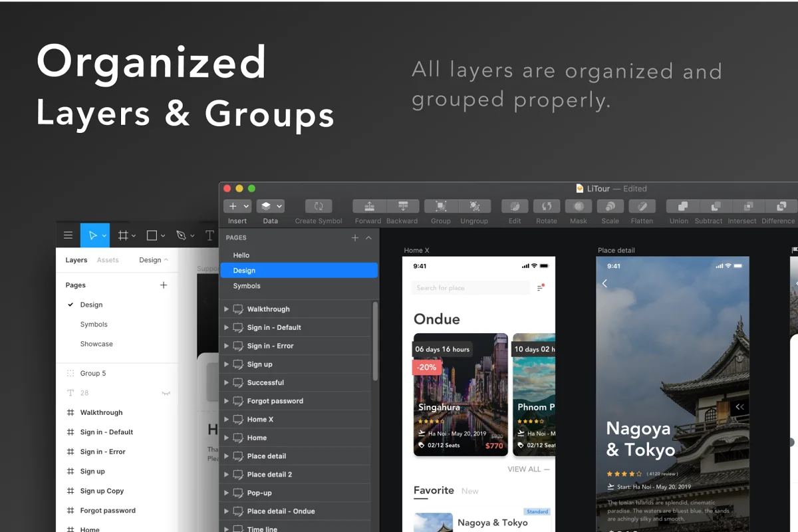The width and height of the screenshot is (798, 532).
Task: Click the Sketch layer list scrollbar
Action: [x=375, y=340]
